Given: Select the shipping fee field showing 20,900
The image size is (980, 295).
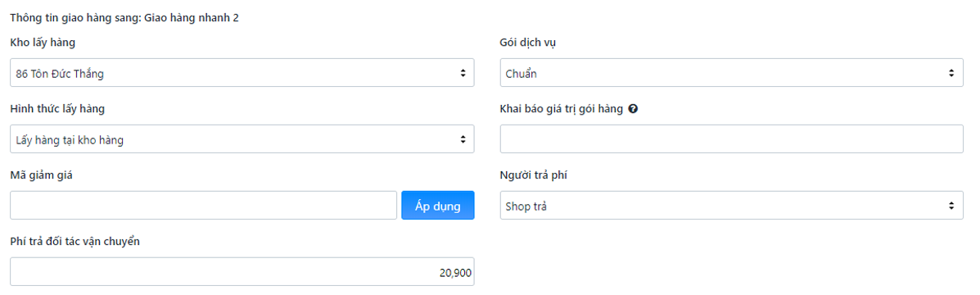Looking at the screenshot, I should (x=242, y=272).
